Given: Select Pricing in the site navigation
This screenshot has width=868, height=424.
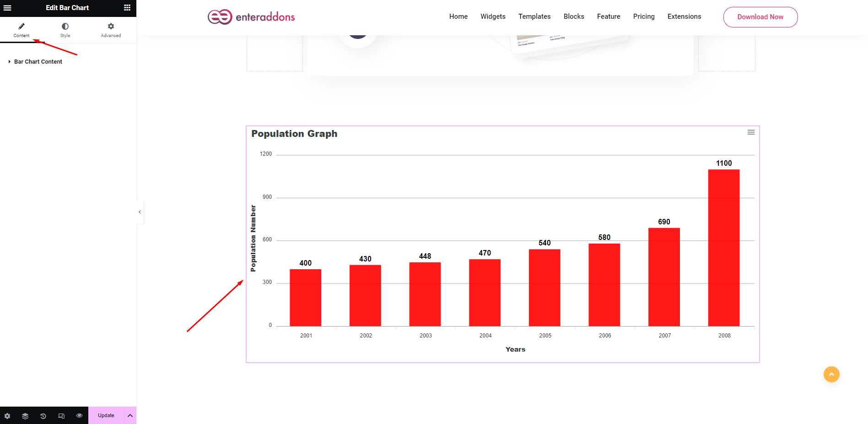Looking at the screenshot, I should 643,16.
